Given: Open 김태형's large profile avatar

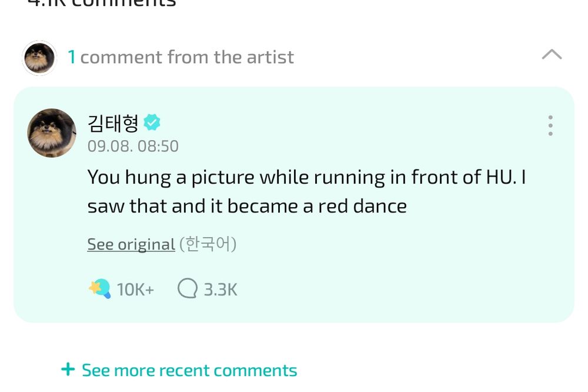Looking at the screenshot, I should click(x=52, y=133).
